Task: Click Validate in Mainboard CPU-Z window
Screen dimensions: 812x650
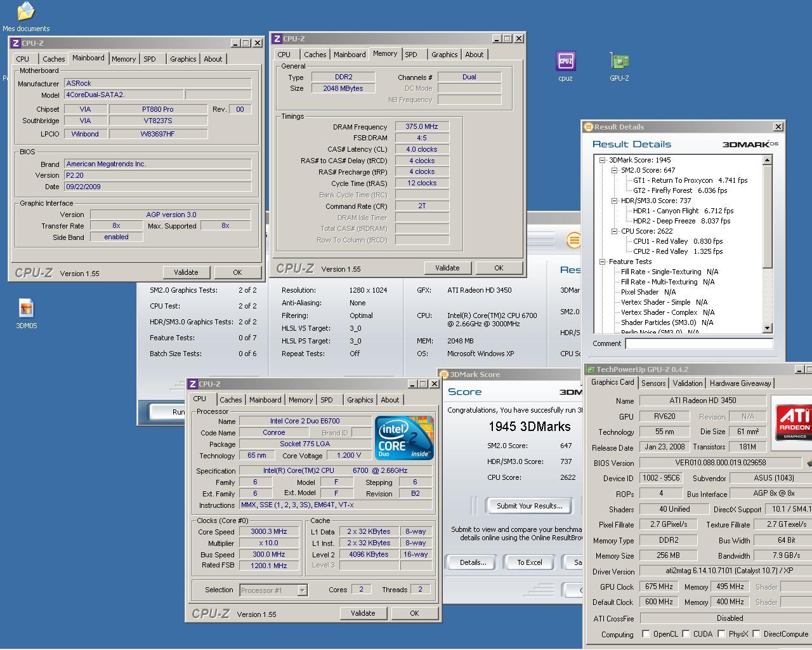Action: (186, 272)
